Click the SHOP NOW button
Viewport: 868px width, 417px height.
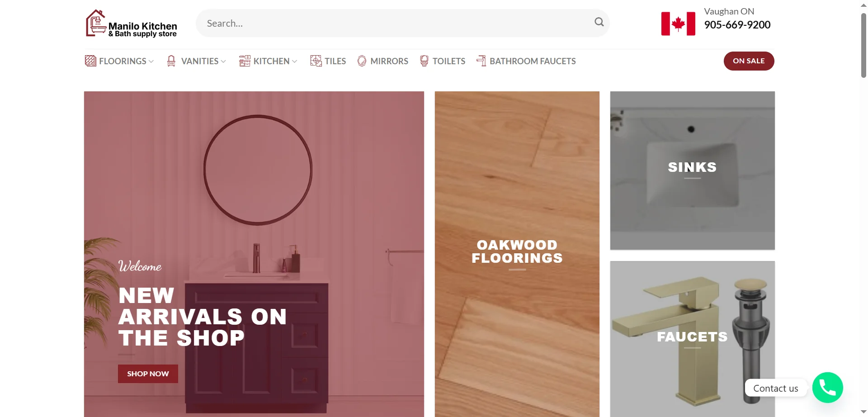coord(148,374)
